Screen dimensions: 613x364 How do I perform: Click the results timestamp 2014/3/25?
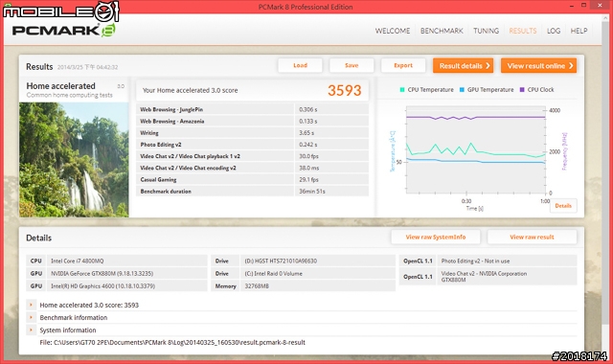(87, 67)
